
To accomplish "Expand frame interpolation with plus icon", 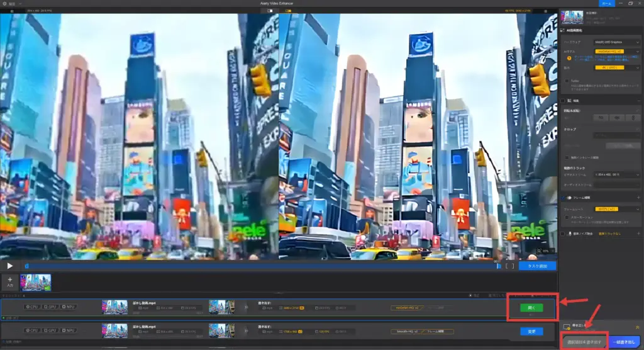I will coord(638,198).
